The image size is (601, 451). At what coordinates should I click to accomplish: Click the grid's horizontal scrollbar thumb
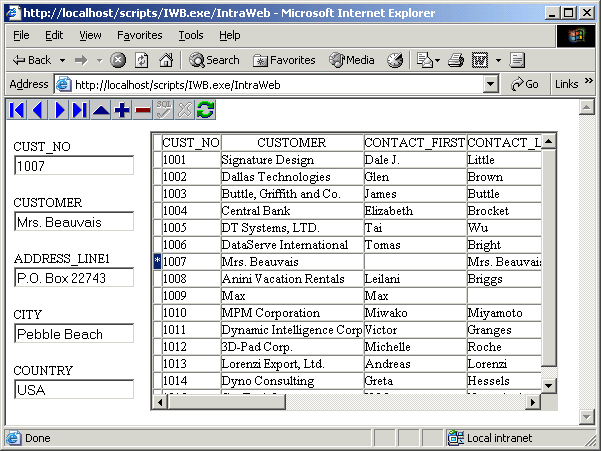coord(226,402)
